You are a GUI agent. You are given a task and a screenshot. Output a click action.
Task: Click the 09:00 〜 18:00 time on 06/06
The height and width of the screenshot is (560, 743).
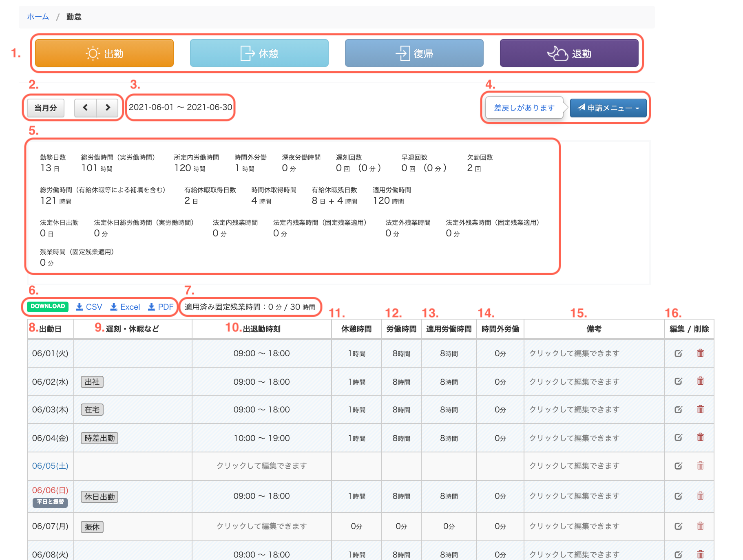[261, 496]
